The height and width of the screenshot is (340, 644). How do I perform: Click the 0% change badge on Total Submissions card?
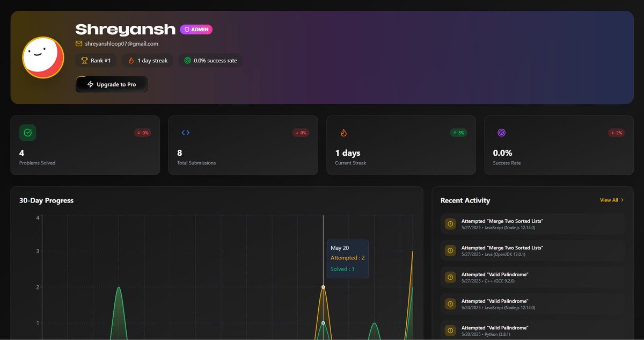(300, 133)
